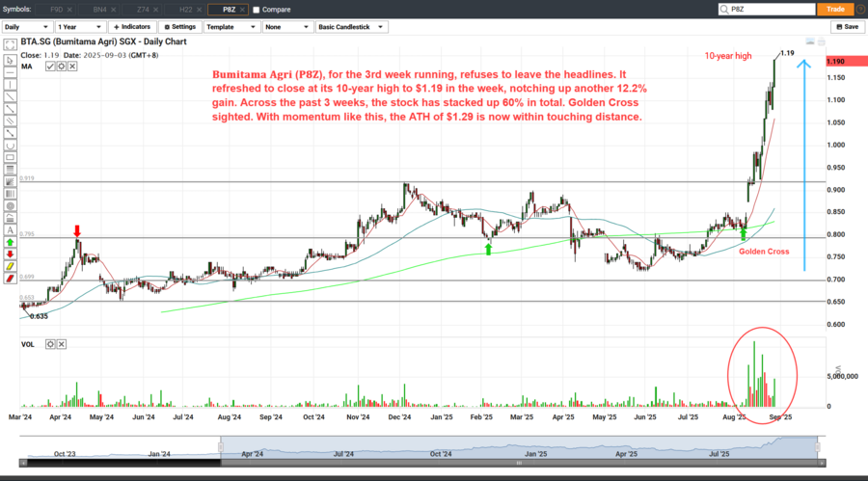Select the vertical line drawing tool
Image resolution: width=868 pixels, height=481 pixels.
(x=10, y=85)
